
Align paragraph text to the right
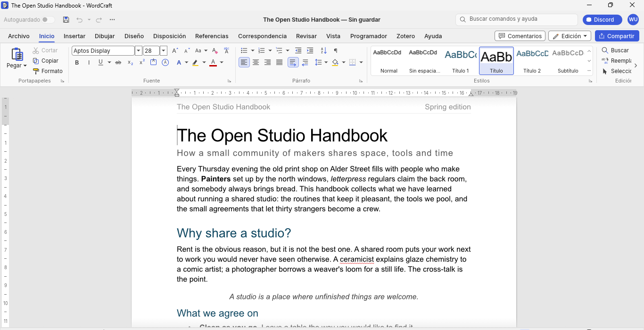click(x=268, y=62)
